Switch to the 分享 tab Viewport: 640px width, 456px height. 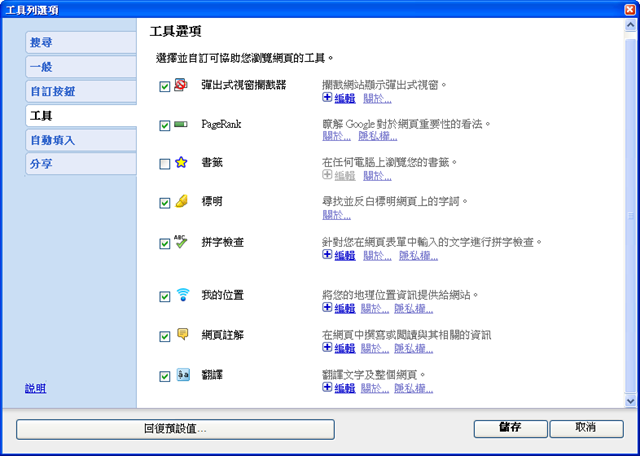[x=81, y=164]
